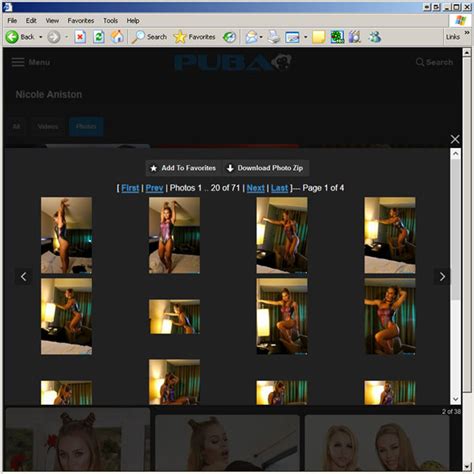
Task: Click the browser page scrollbar up arrow
Action: click(x=467, y=53)
